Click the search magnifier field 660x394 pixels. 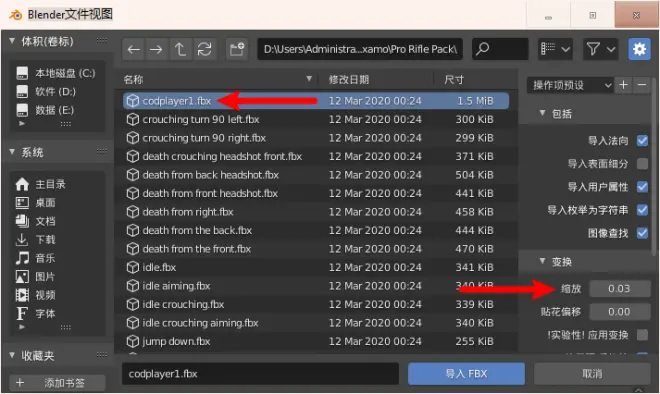tap(500, 49)
